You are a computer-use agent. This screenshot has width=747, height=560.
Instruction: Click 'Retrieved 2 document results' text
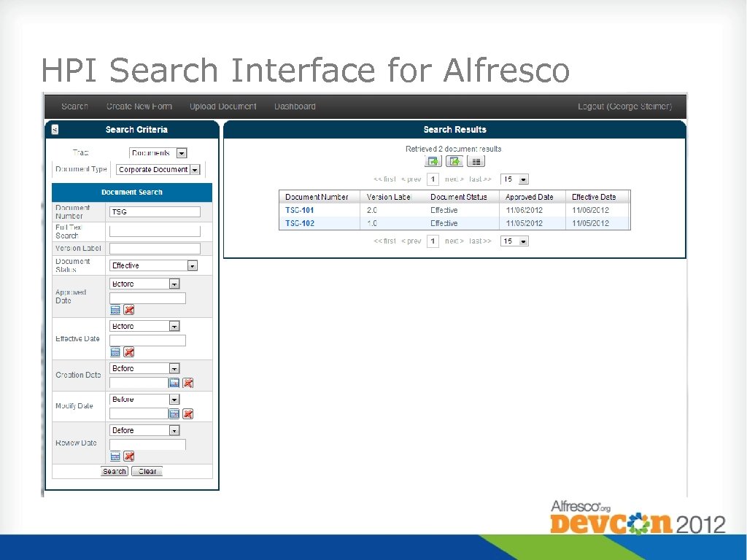click(454, 149)
